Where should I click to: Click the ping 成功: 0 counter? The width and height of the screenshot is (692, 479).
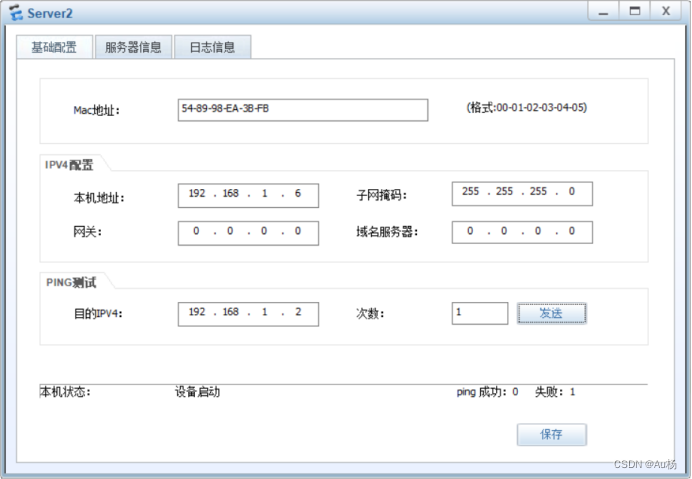487,392
